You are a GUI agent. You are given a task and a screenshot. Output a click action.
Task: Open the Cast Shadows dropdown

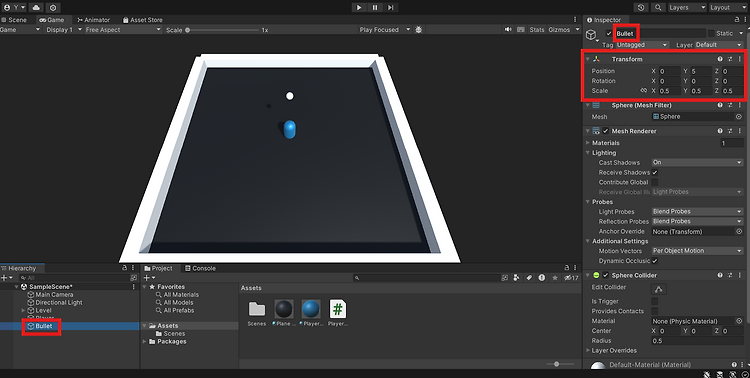pyautogui.click(x=697, y=163)
